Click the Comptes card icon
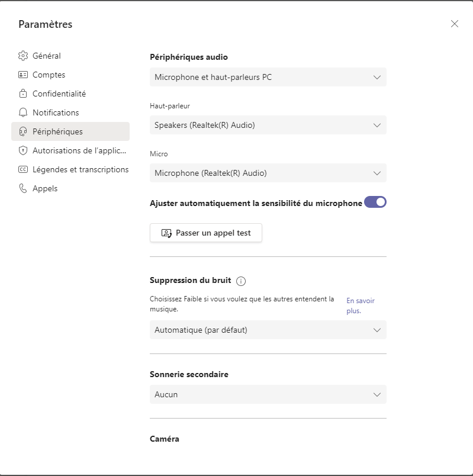473x476 pixels. 23,75
